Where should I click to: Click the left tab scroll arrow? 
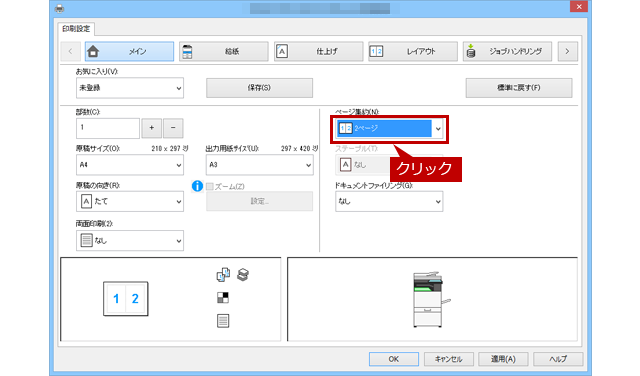[x=70, y=51]
